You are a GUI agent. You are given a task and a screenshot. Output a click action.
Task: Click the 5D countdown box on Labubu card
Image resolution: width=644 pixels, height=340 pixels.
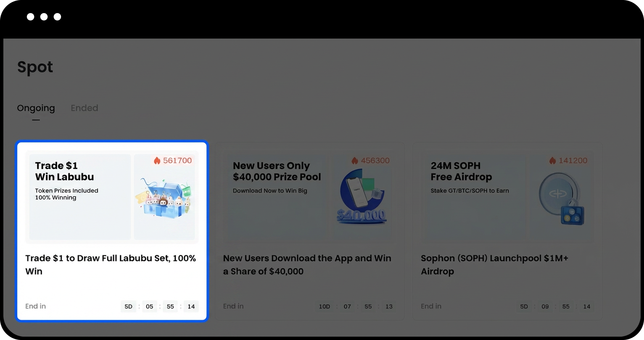tap(128, 306)
